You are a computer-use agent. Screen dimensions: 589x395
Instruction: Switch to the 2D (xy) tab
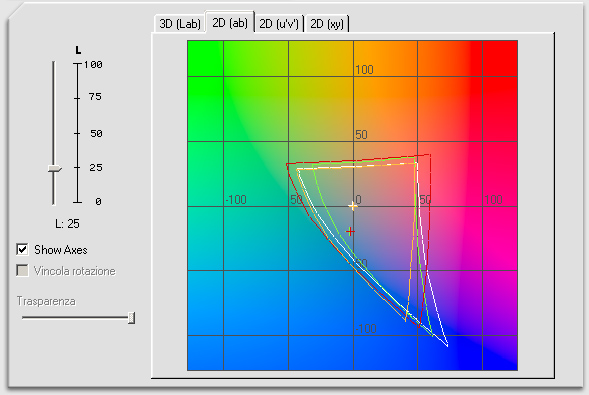pyautogui.click(x=327, y=24)
